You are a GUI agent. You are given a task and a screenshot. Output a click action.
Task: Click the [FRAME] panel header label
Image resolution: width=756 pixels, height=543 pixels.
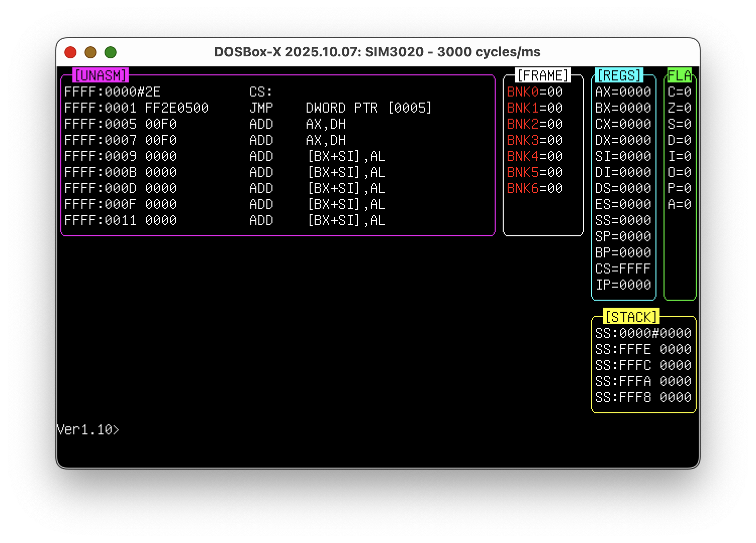click(x=543, y=75)
